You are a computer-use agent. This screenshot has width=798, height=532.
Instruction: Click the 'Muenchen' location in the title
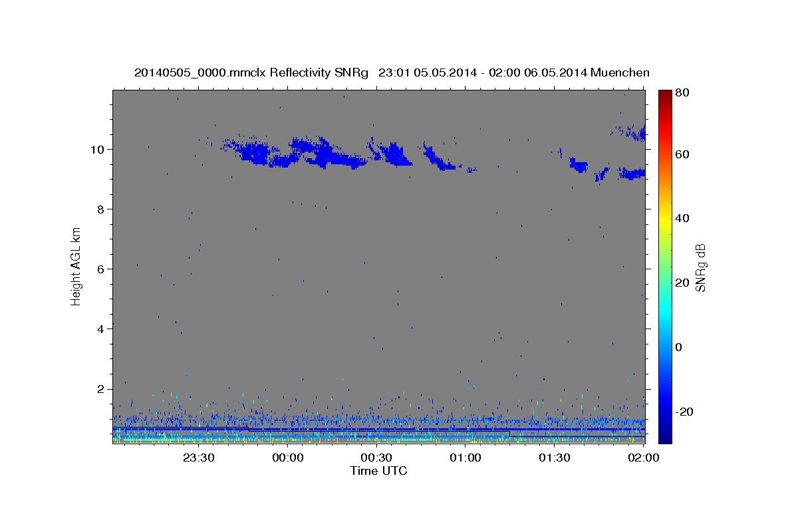tap(620, 72)
